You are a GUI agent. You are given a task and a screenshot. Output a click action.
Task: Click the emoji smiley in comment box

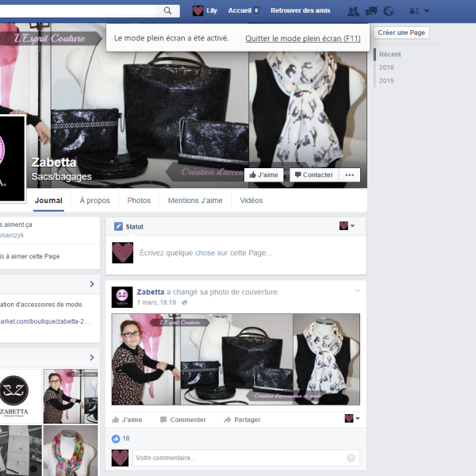[x=351, y=458]
